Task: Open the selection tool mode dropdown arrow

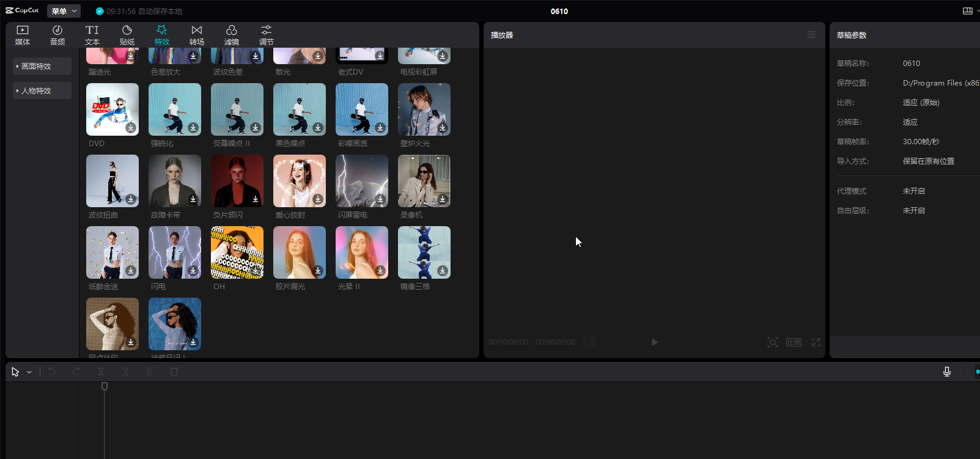Action: (29, 372)
